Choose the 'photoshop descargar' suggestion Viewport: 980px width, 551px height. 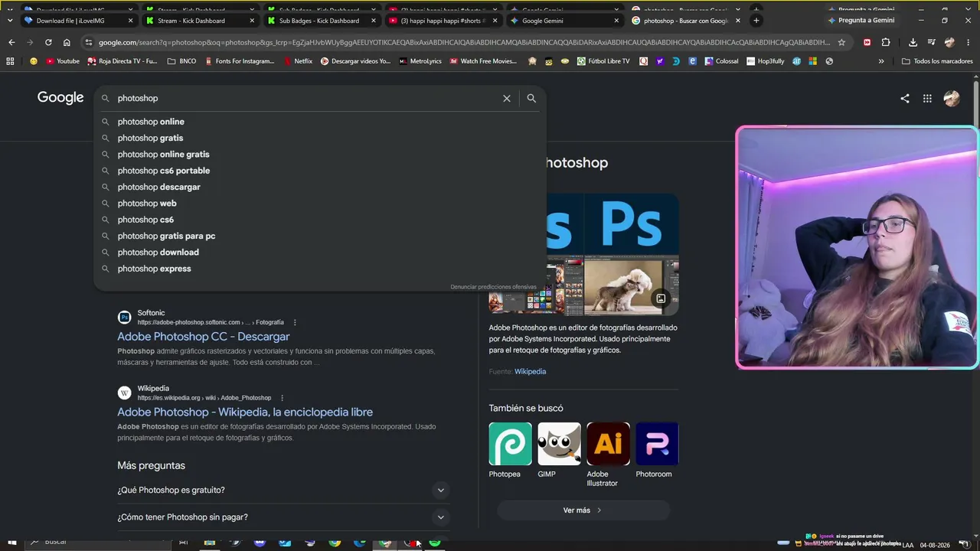click(x=320, y=187)
